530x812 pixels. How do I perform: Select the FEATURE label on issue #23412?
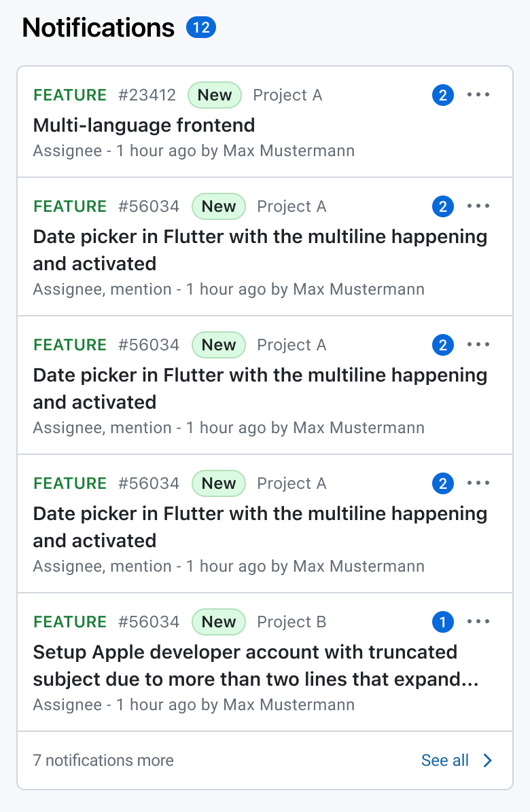(x=70, y=95)
